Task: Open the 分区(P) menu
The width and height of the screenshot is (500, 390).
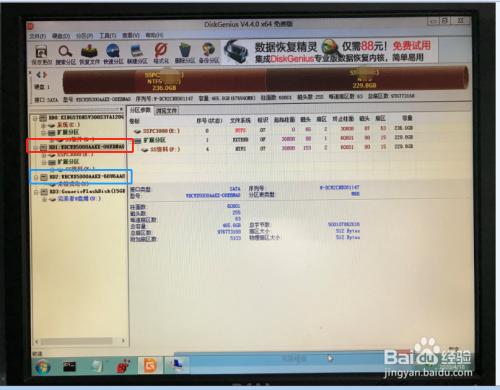Action: pos(84,36)
